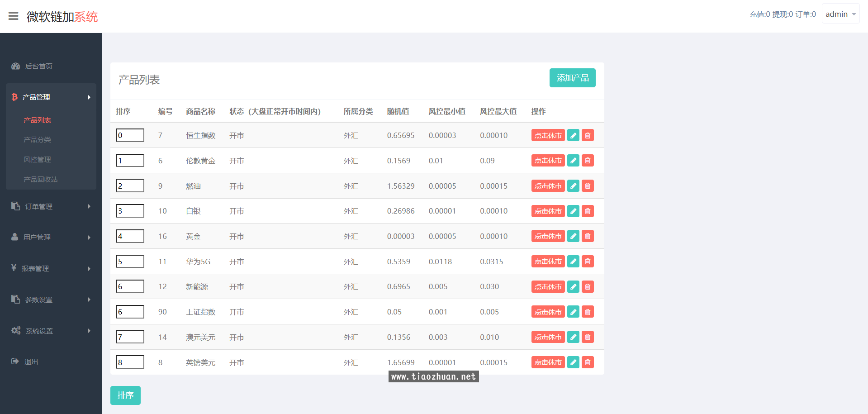
Task: Edit the 白银 product with pencil icon
Action: click(573, 211)
